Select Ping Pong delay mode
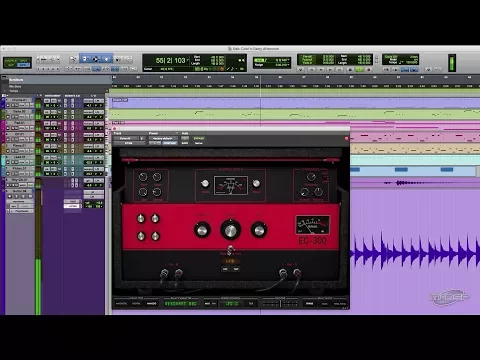 coord(340,303)
